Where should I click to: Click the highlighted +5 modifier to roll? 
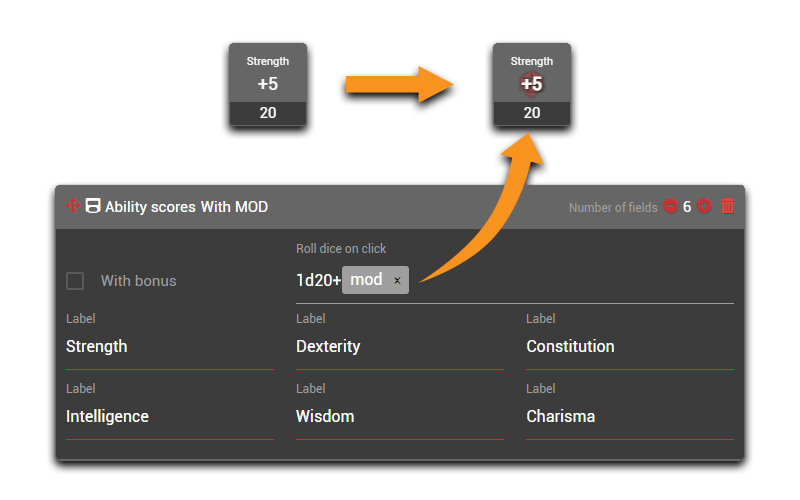(532, 84)
